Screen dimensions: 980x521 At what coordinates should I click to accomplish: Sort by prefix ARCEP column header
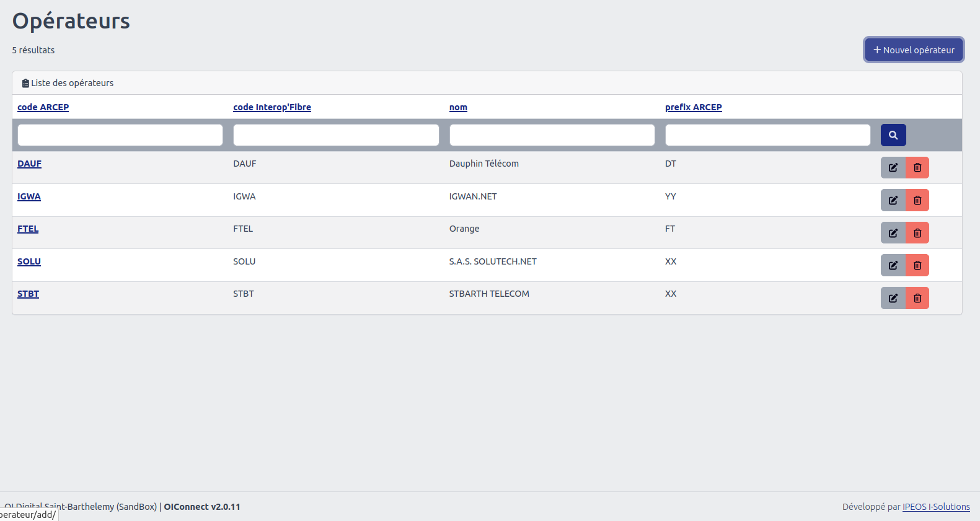click(x=693, y=107)
